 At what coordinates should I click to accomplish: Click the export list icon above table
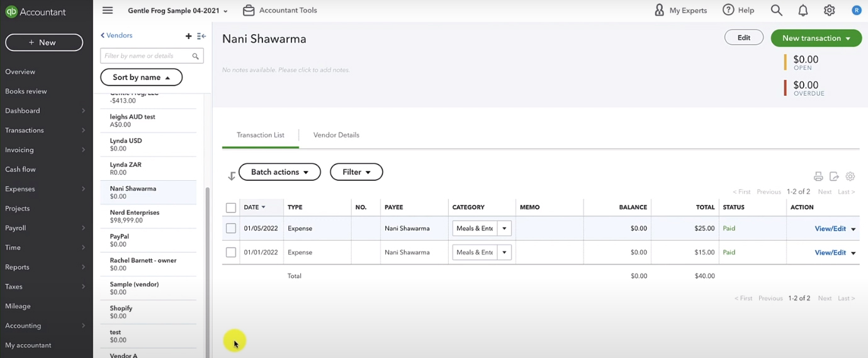(x=834, y=176)
